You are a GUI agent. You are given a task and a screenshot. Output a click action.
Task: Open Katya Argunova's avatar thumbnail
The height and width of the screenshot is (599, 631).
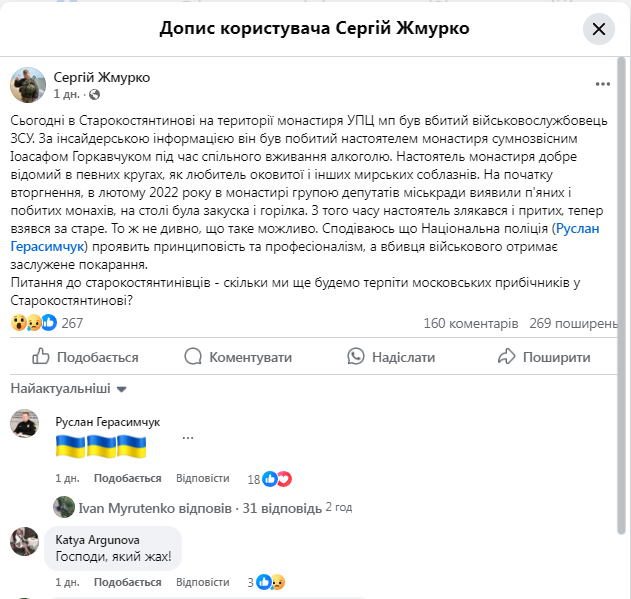click(x=25, y=541)
